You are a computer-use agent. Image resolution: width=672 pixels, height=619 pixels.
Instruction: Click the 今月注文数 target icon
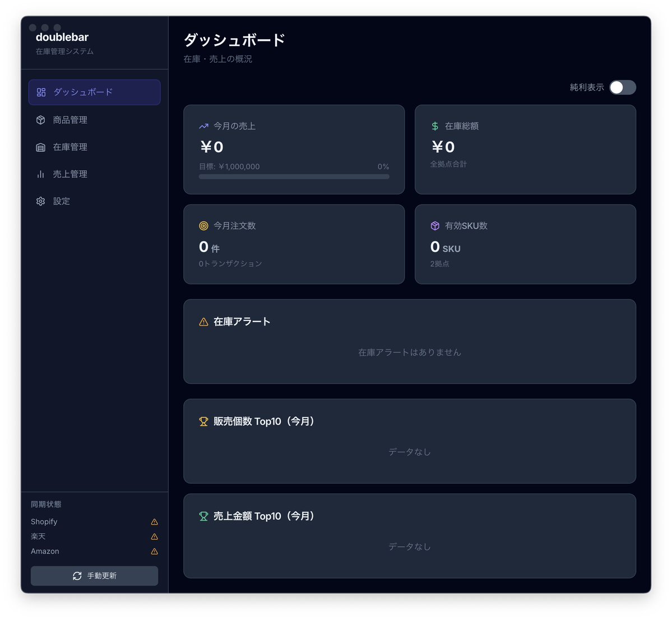(x=203, y=226)
